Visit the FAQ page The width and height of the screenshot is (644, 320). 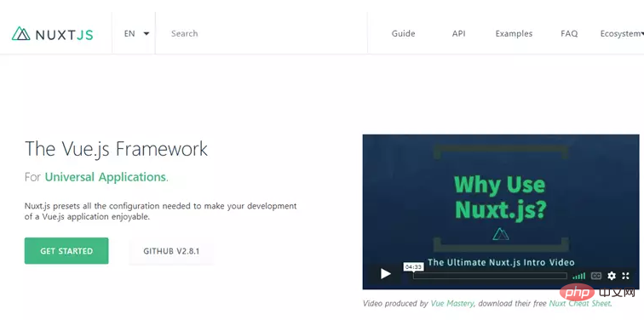569,34
